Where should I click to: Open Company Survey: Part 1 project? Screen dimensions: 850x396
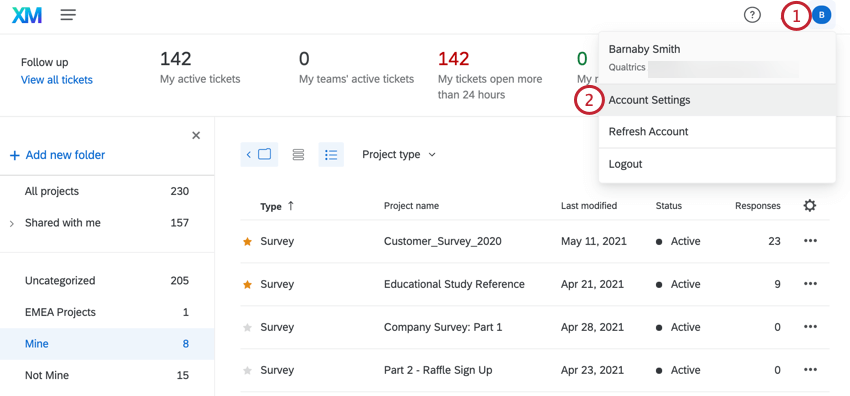coord(443,327)
